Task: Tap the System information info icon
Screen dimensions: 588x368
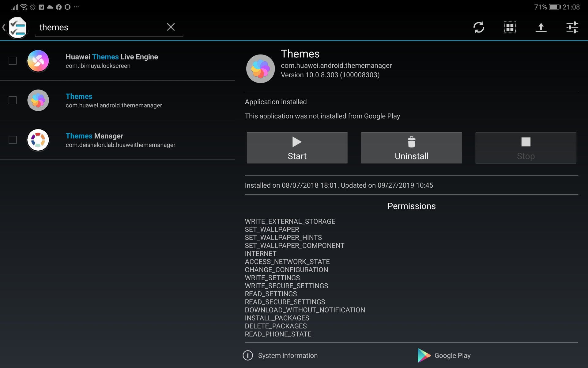Action: pos(248,355)
